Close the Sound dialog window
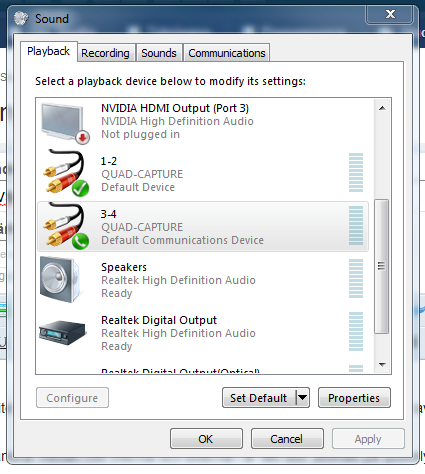 390,14
